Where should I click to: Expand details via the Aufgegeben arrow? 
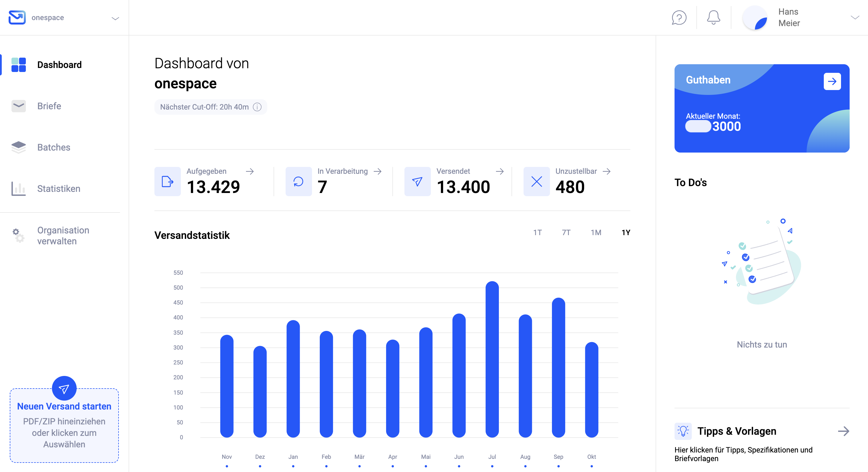pos(250,171)
